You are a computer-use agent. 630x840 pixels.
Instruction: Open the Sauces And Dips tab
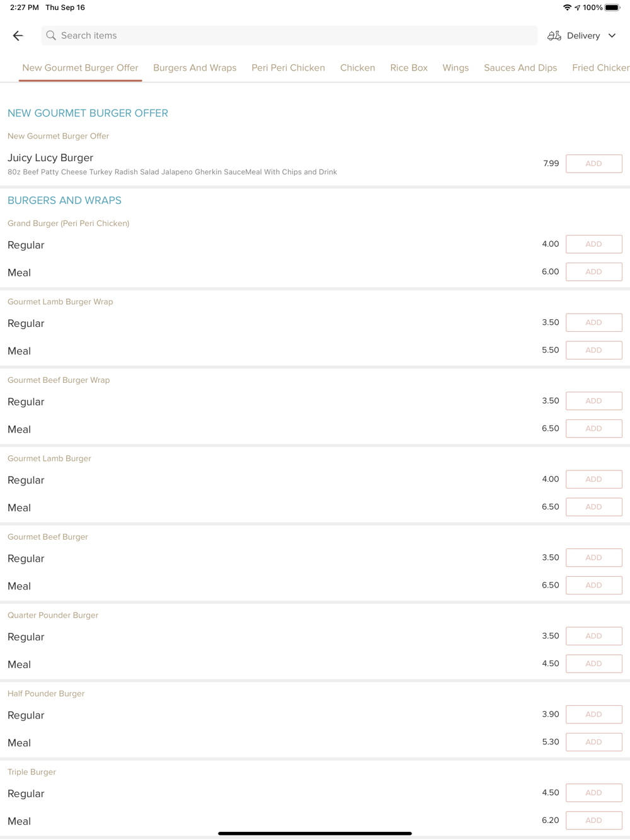point(520,68)
